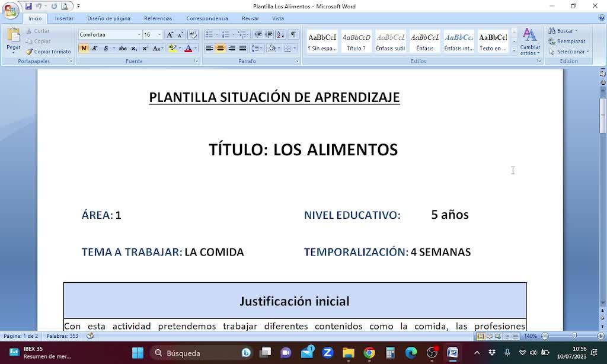607x364 pixels.
Task: Open change case Aa dropdown
Action: click(x=158, y=49)
